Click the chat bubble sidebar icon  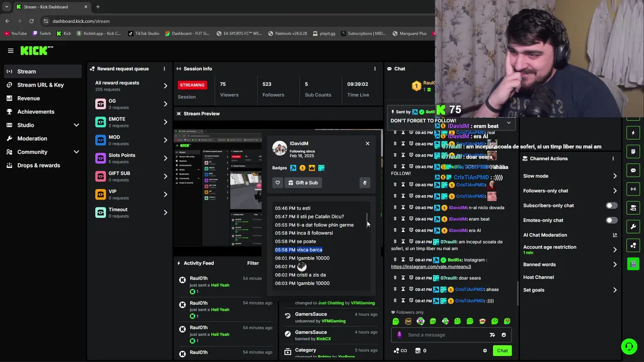coord(633,170)
